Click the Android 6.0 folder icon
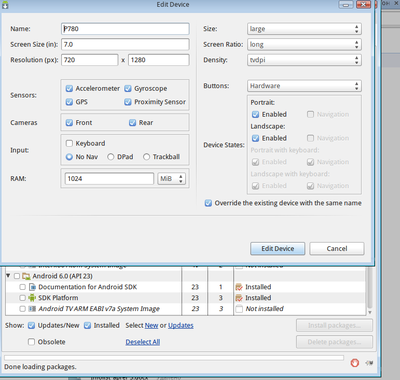Screen dimensions: 400x380 pyautogui.click(x=26, y=276)
